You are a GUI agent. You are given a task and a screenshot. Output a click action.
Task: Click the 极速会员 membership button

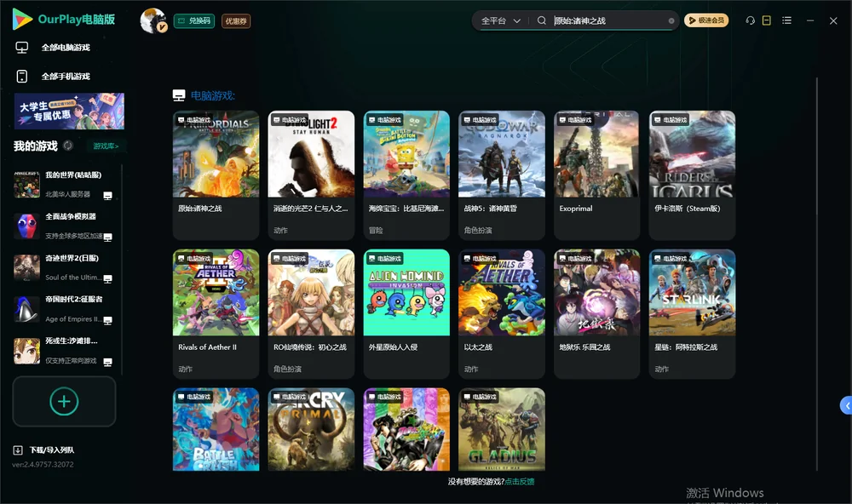(x=706, y=20)
